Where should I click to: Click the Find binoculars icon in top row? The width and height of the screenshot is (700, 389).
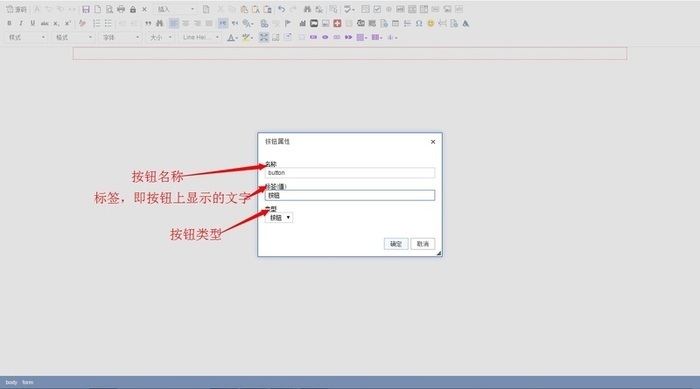(x=307, y=9)
